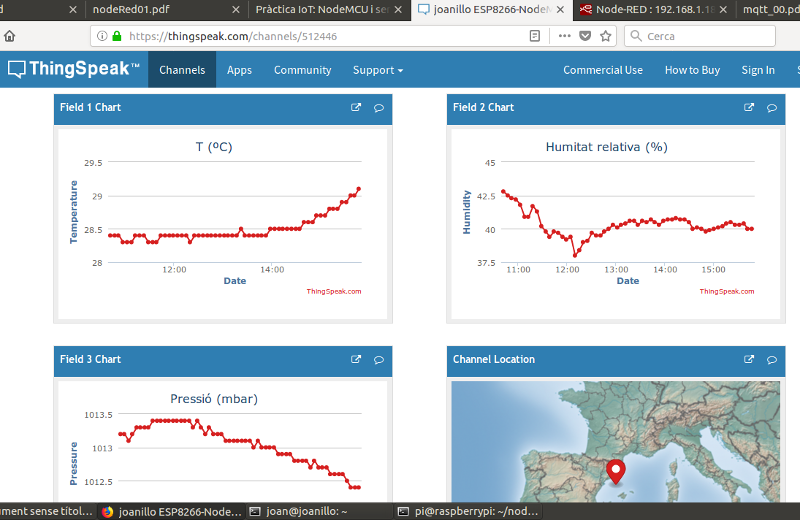
Task: Click the How to Buy link
Action: point(692,70)
